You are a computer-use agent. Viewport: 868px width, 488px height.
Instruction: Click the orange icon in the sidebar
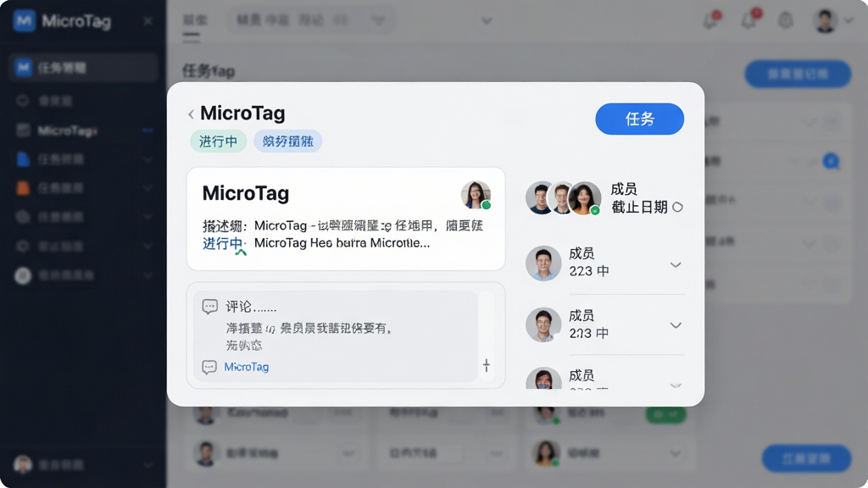click(x=23, y=188)
